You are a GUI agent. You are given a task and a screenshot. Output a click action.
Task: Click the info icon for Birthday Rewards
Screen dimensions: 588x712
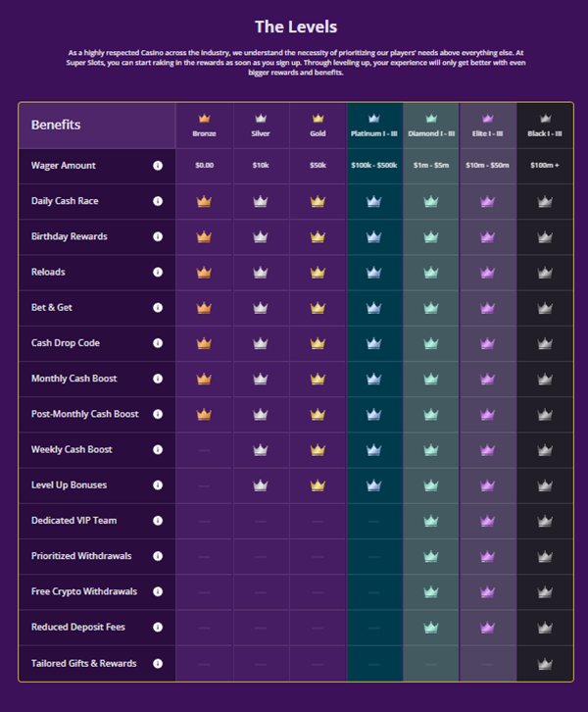coord(158,236)
